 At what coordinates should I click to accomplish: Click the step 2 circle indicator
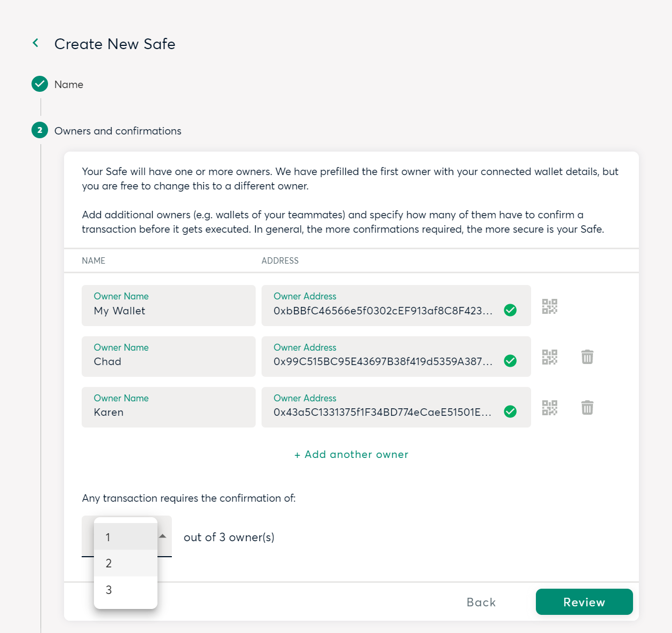[39, 130]
